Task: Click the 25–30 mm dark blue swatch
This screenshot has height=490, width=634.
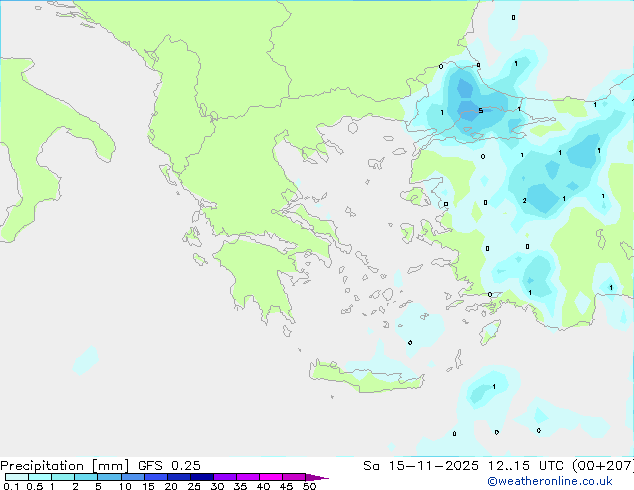Action: click(202, 477)
